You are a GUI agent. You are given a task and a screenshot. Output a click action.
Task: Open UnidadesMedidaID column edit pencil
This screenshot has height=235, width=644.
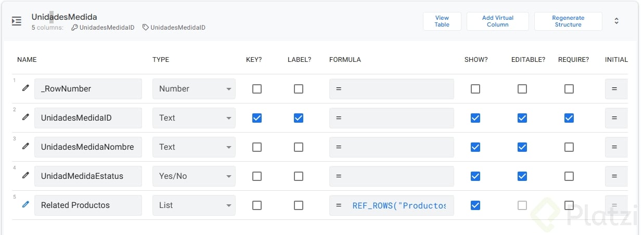(x=25, y=117)
